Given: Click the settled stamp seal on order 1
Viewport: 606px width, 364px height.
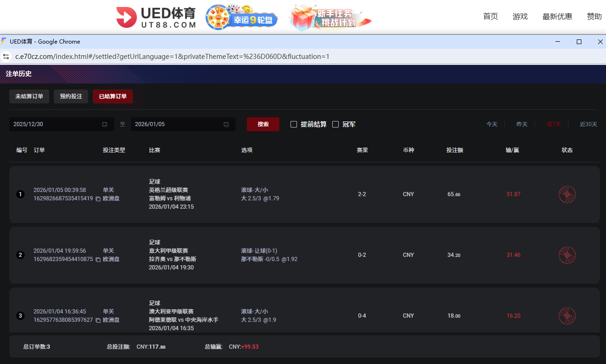Looking at the screenshot, I should [567, 194].
